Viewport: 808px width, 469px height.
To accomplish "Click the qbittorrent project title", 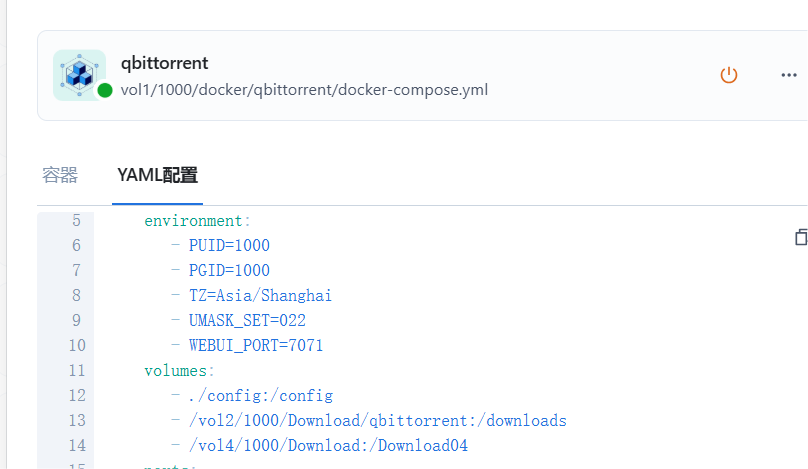I will coord(164,63).
